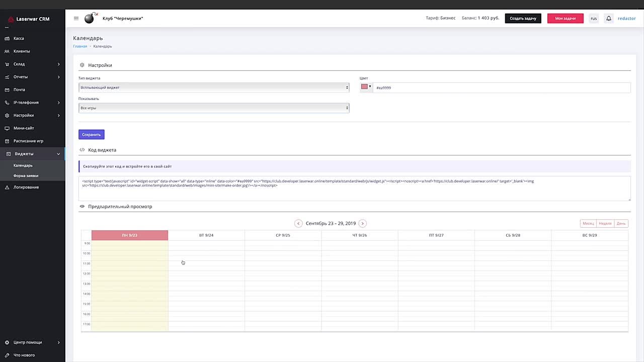Viewport: 644px width, 362px height.
Task: Click the Настройки sliders icon in sidebar
Action: click(7, 115)
